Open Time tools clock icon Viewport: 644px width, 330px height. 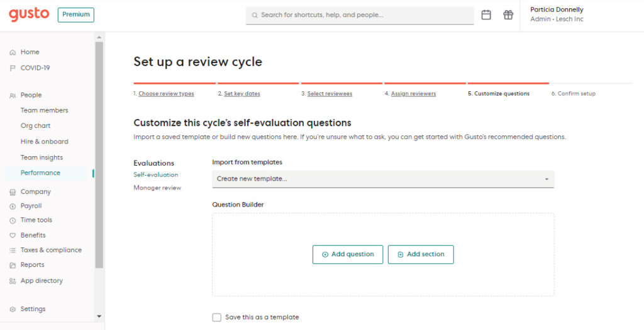coord(13,220)
